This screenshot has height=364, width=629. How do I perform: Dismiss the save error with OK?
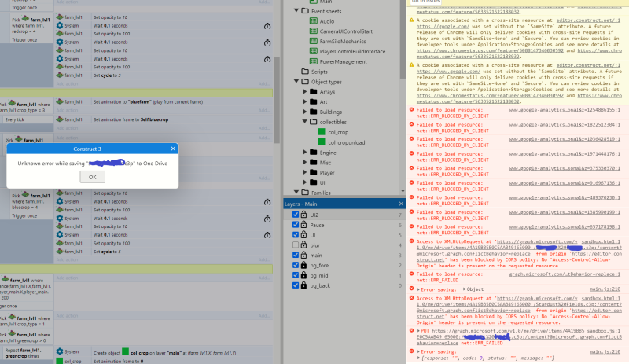(92, 177)
